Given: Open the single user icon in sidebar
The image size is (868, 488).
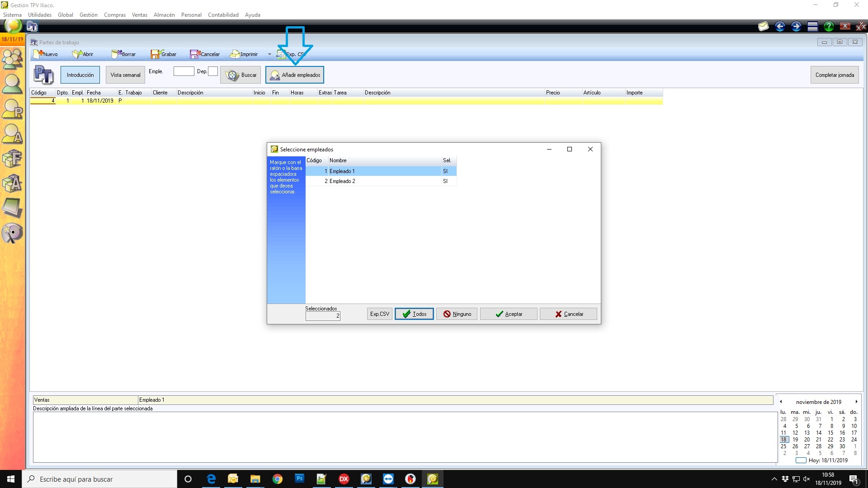Looking at the screenshot, I should pyautogui.click(x=13, y=84).
